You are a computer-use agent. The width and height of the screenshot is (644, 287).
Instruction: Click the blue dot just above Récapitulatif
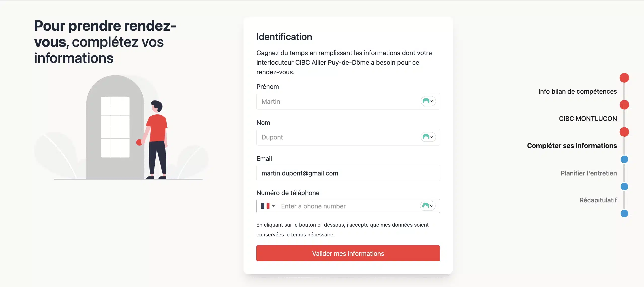(624, 187)
